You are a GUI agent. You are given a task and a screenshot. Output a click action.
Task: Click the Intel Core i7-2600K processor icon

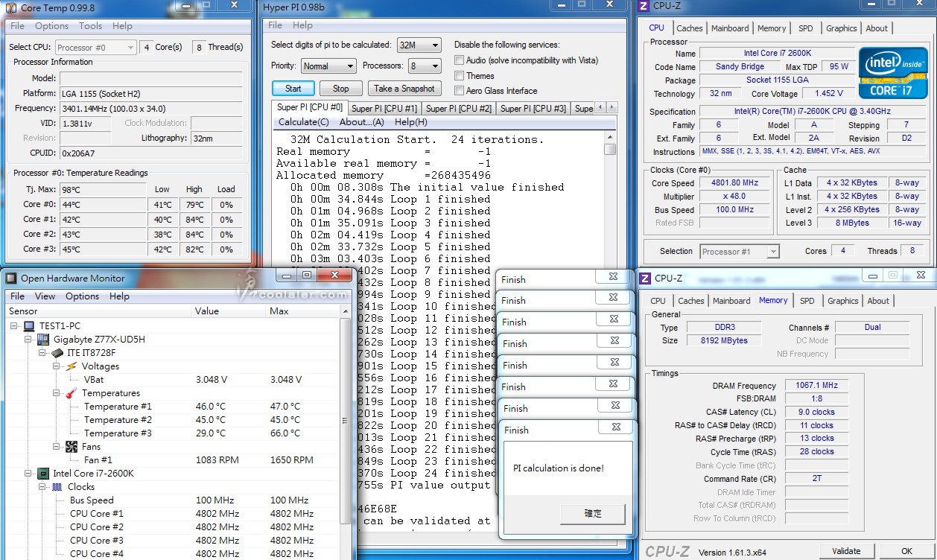[x=43, y=474]
